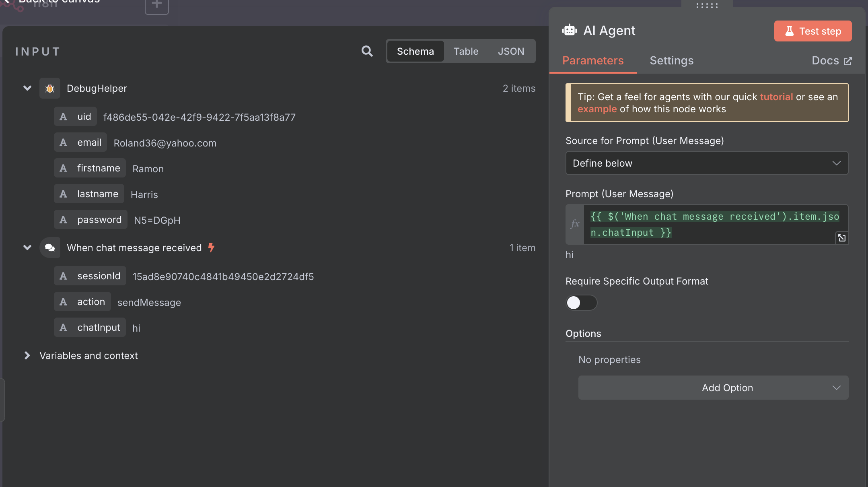Open the Parameters tab
This screenshot has height=487, width=868.
coord(593,60)
